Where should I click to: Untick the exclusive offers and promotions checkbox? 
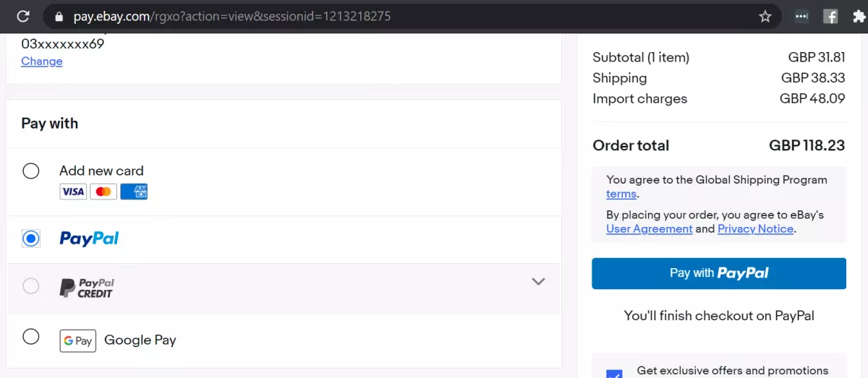click(614, 374)
